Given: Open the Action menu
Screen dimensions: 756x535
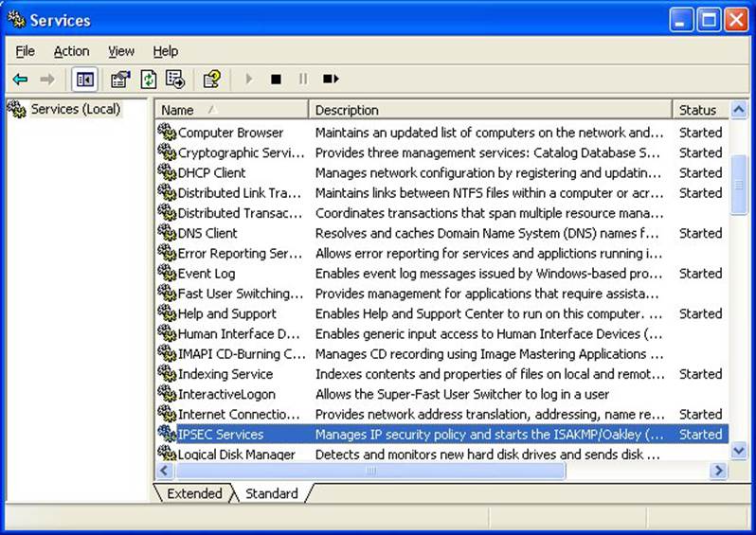Looking at the screenshot, I should coord(71,51).
